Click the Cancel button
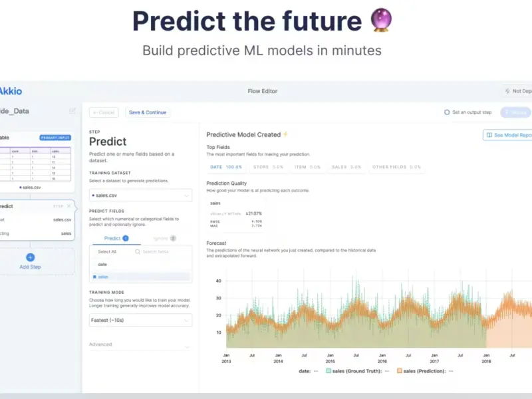This screenshot has width=532, height=399. click(x=104, y=112)
